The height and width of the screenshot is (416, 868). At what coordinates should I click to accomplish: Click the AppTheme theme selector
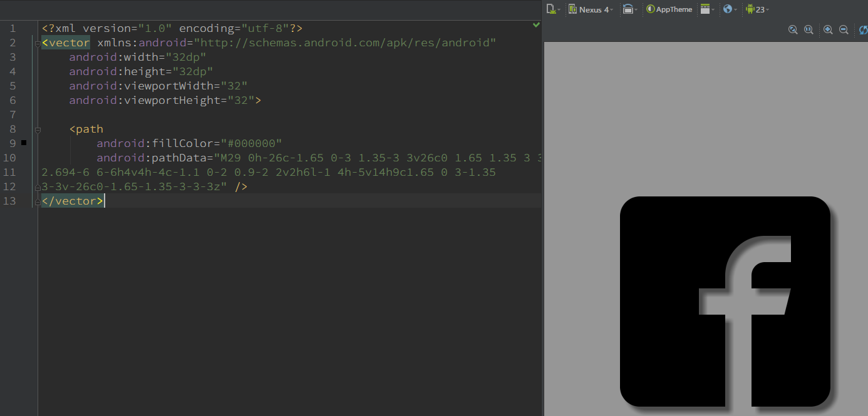(669, 9)
